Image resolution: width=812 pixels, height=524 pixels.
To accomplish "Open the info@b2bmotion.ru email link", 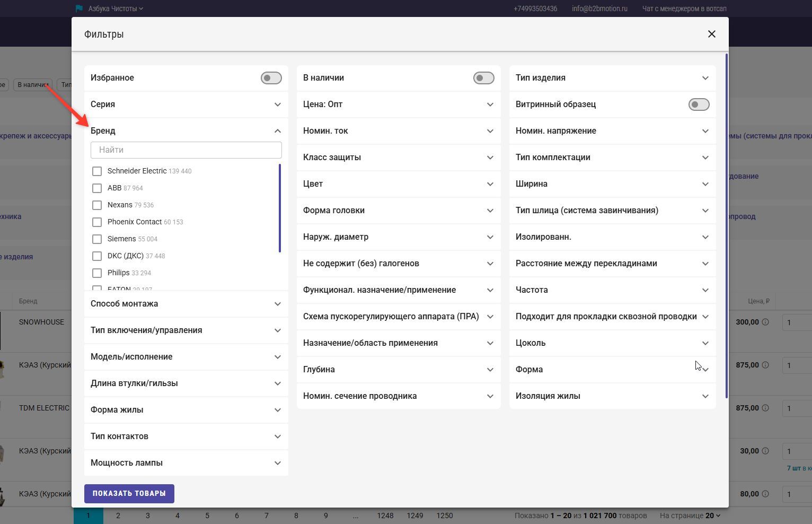I will tap(599, 8).
